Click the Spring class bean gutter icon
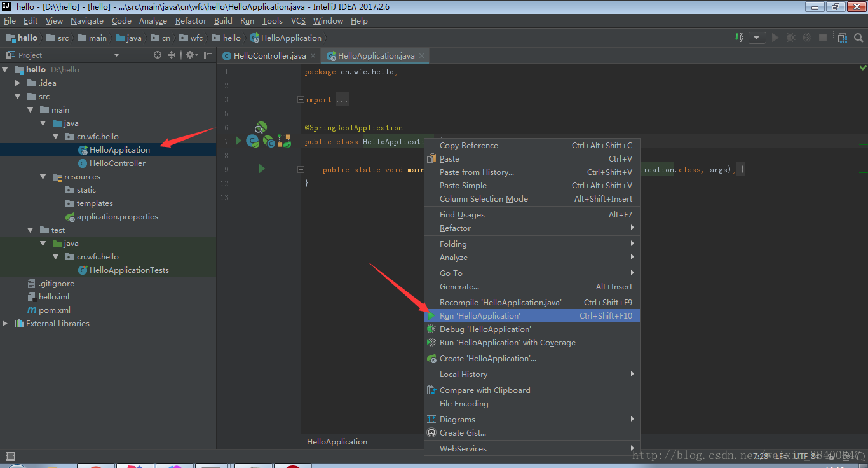Screen dimensions: 868x468 252,141
